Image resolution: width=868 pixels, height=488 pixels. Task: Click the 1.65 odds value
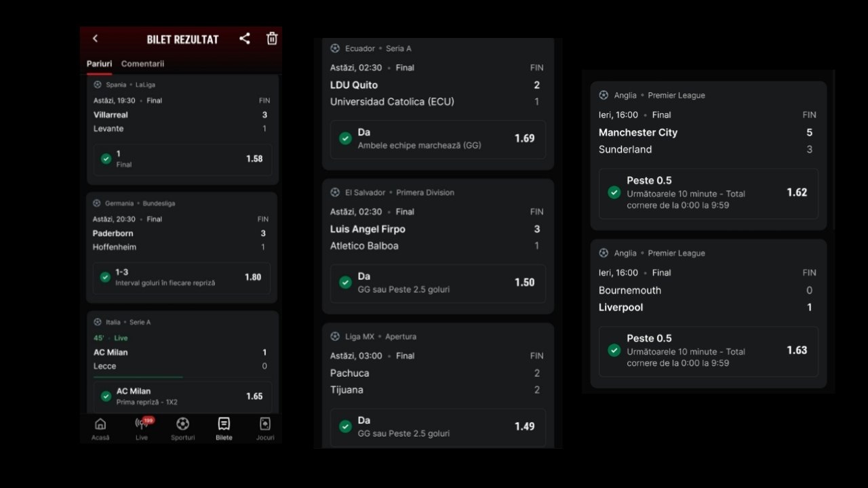[254, 396]
